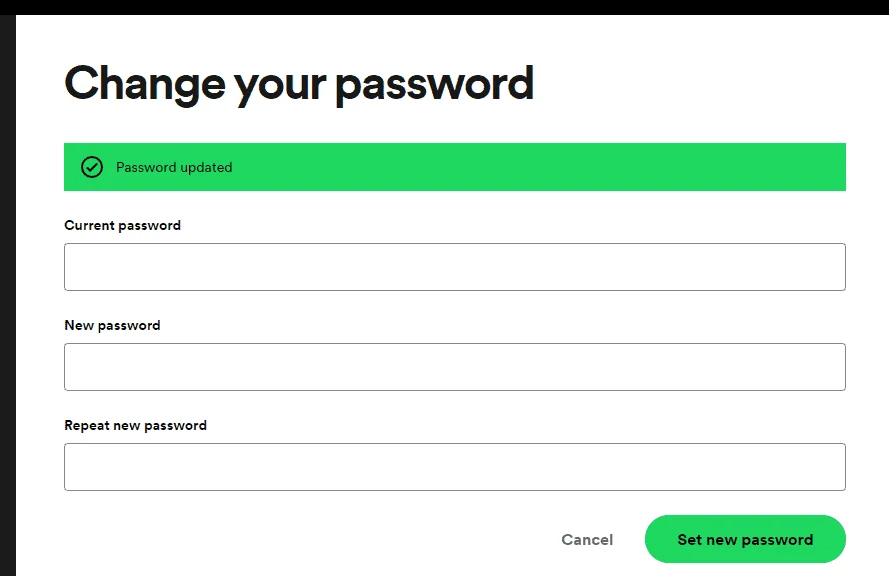
Task: Click the 'Repeat new password' field label
Action: 136,426
